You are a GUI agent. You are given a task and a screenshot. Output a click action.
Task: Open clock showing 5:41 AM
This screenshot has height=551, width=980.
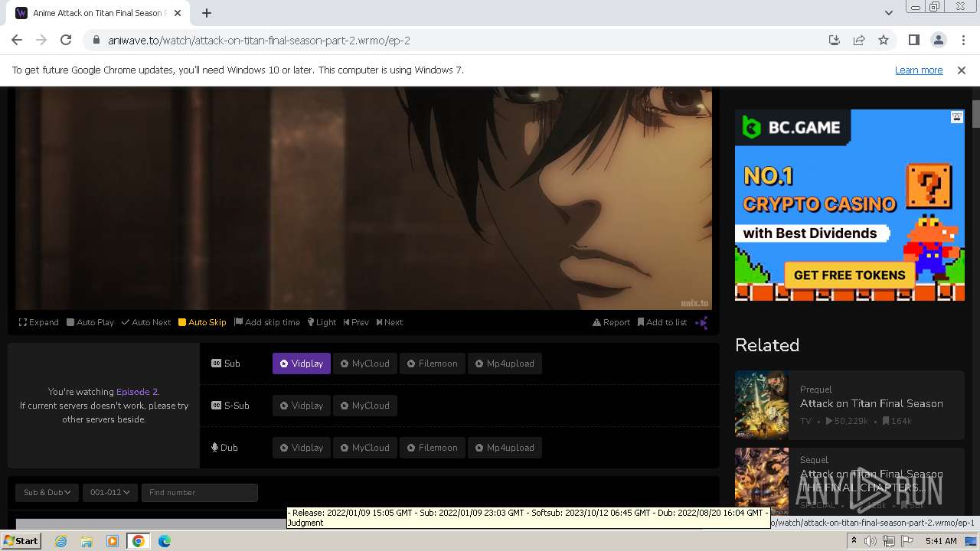(941, 541)
